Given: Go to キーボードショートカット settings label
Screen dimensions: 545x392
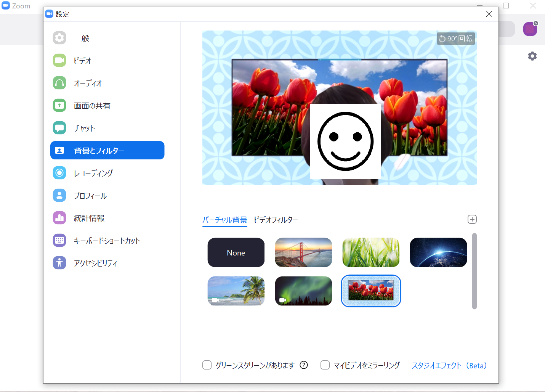Looking at the screenshot, I should pyautogui.click(x=107, y=241).
